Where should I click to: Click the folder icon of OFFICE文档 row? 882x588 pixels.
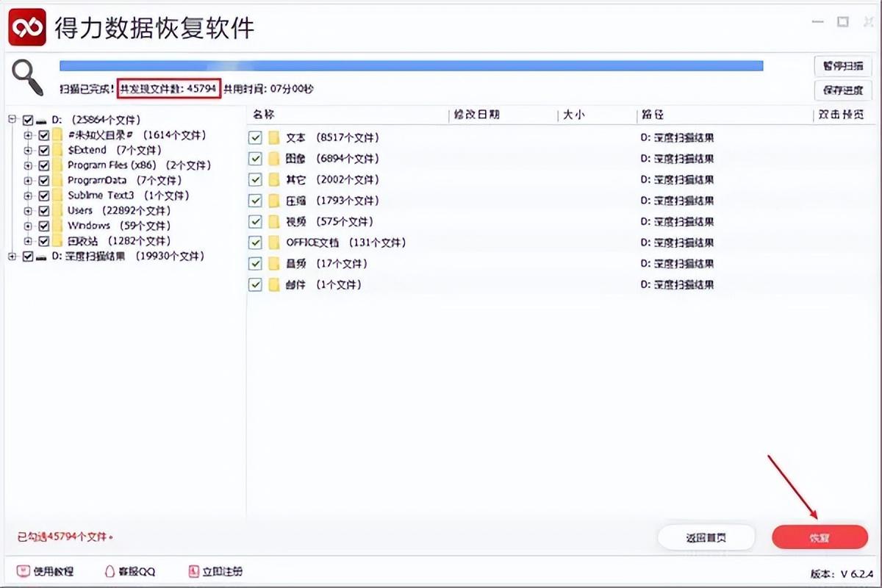coord(275,243)
